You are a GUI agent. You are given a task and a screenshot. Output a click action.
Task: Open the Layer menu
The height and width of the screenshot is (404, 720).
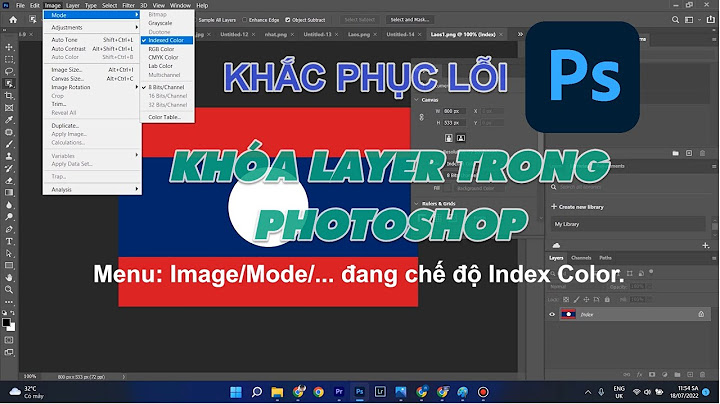(73, 6)
